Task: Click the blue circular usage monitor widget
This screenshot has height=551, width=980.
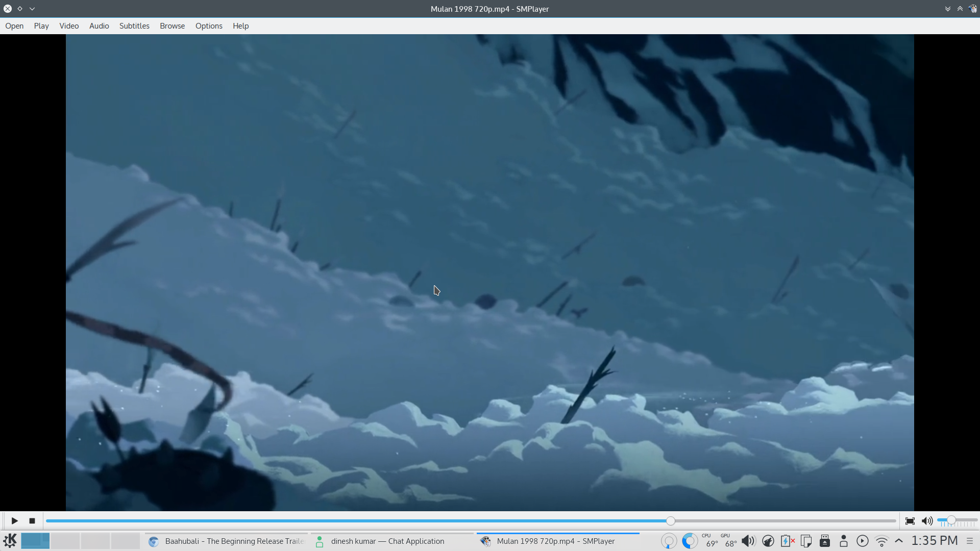Action: 690,541
